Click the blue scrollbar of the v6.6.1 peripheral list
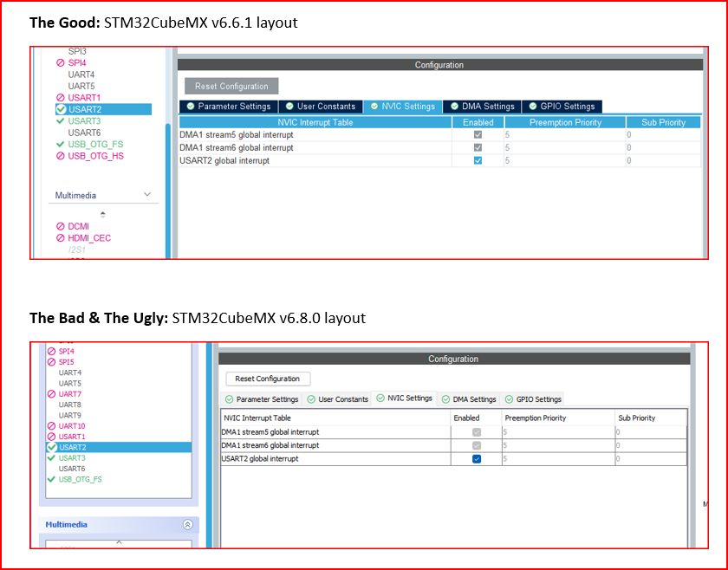Image resolution: width=728 pixels, height=570 pixels. coord(168,191)
